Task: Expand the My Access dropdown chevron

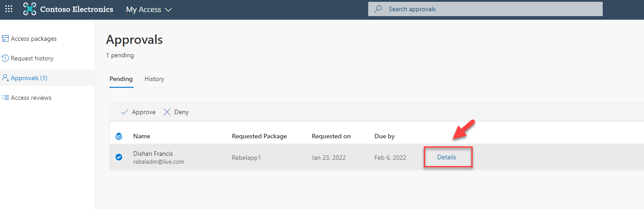Action: click(x=168, y=9)
